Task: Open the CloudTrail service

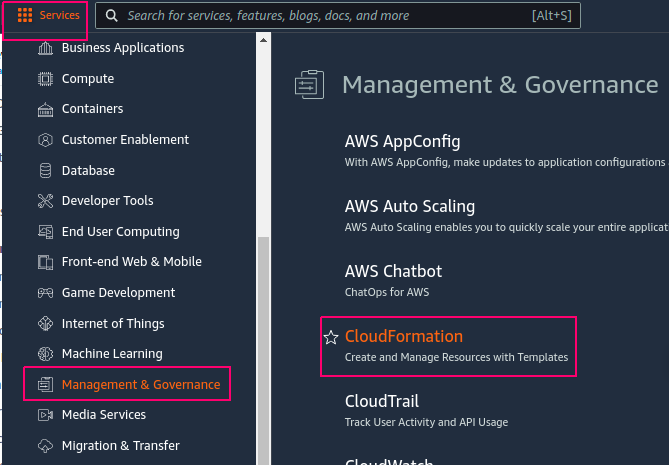Action: point(382,401)
